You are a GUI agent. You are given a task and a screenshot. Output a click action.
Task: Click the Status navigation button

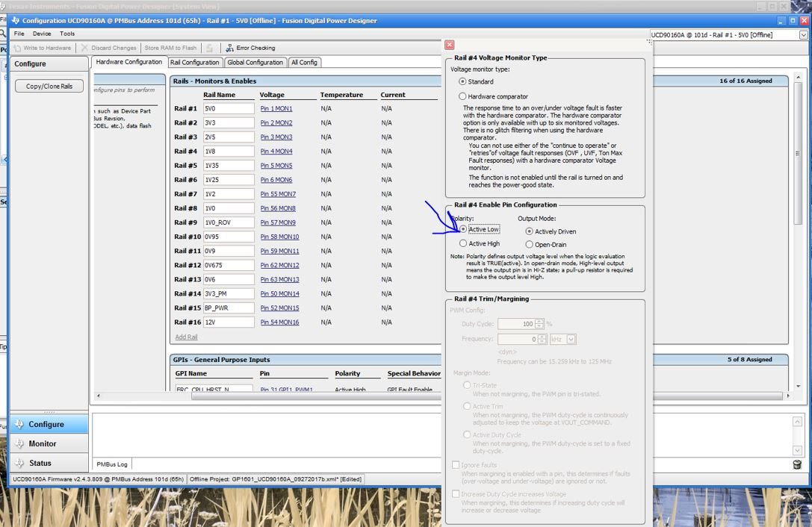tap(49, 463)
